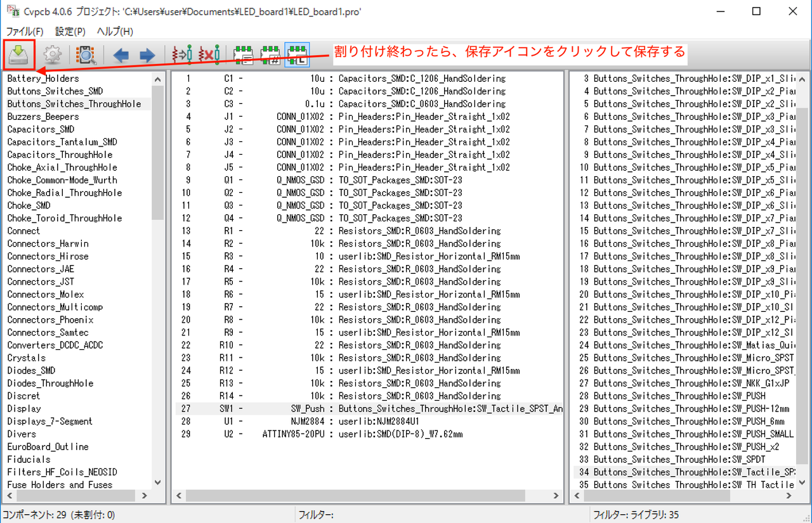812x523 pixels.
Task: Select footprint 24 SW_Matias
Action: pos(684,345)
